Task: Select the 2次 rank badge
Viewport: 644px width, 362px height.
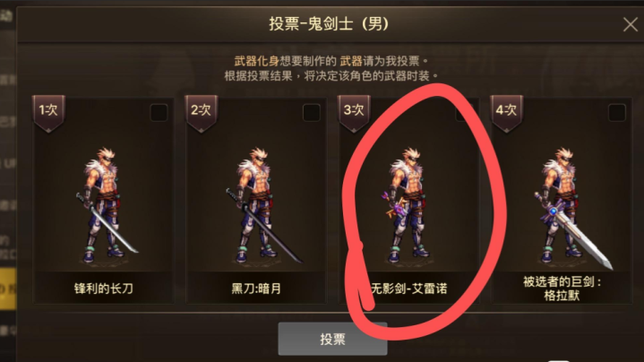Action: (202, 114)
